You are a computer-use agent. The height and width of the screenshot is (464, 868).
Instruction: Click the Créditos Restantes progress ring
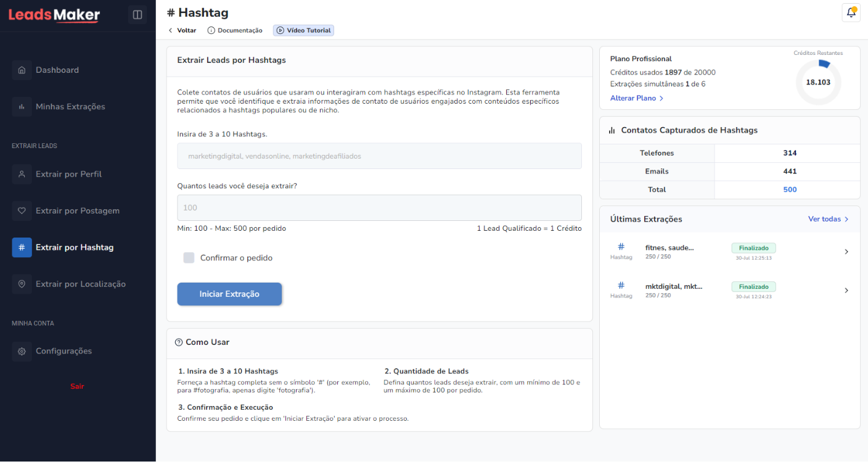pos(817,82)
